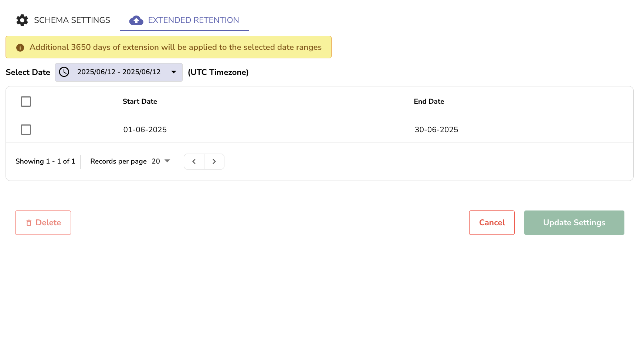
Task: Go to the next page using right chevron
Action: click(214, 161)
